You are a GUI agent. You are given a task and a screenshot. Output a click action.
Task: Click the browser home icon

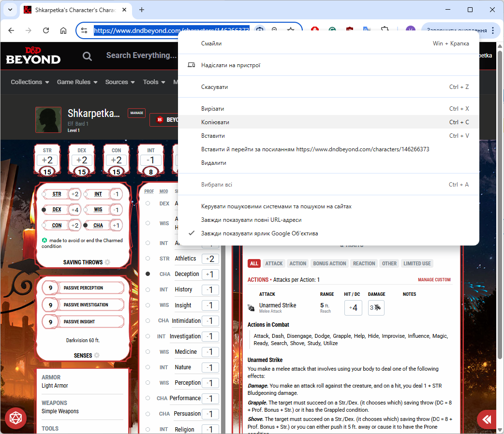click(63, 30)
